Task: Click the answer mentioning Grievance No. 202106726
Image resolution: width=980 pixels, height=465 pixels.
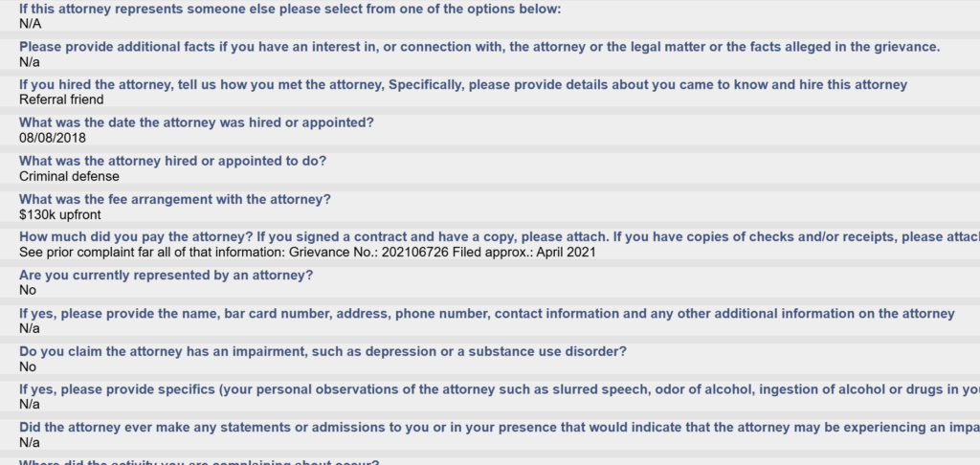Action: coord(307,252)
